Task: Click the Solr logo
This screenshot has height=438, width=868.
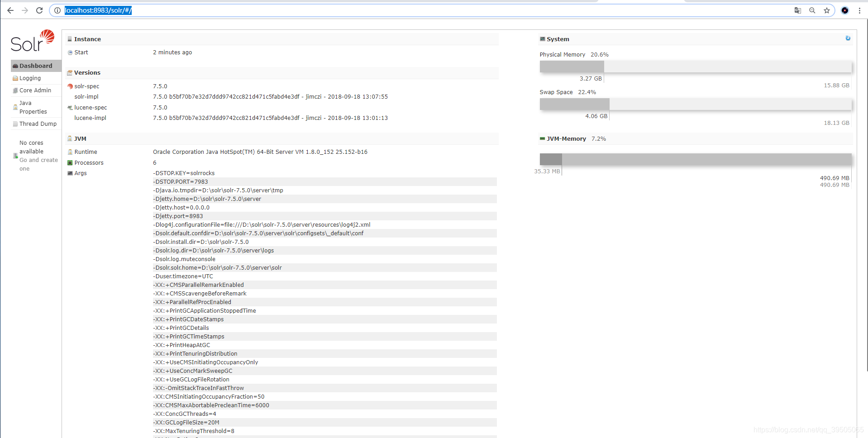Action: click(33, 41)
